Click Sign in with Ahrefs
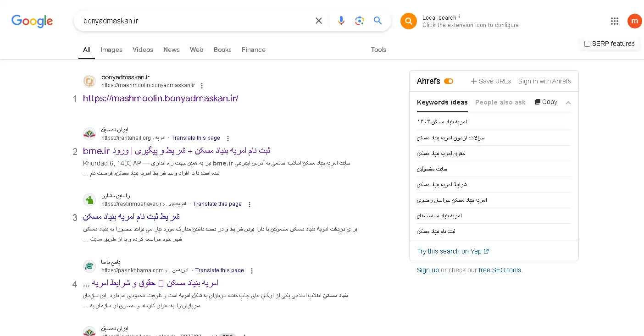The image size is (644, 336). (544, 81)
